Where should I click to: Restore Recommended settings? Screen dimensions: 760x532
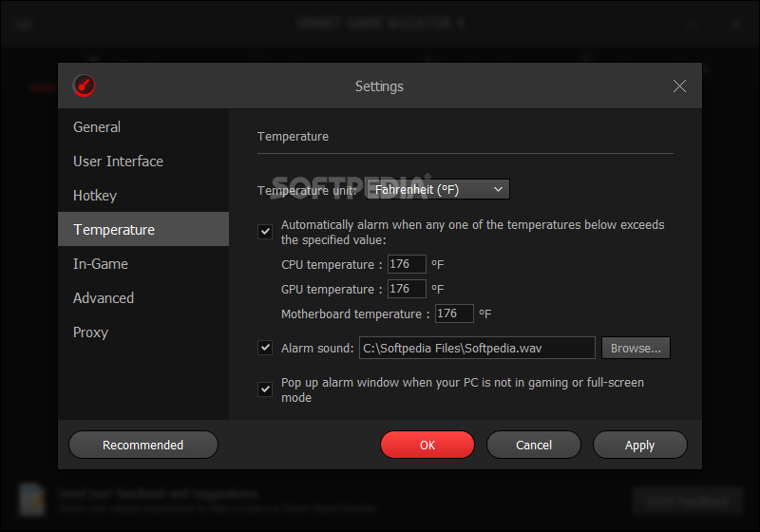[x=143, y=445]
